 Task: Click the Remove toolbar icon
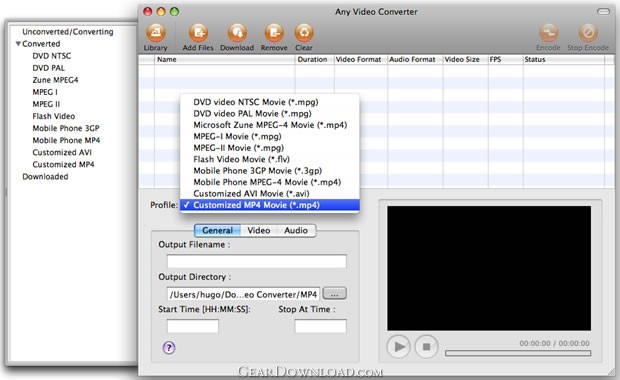click(274, 33)
